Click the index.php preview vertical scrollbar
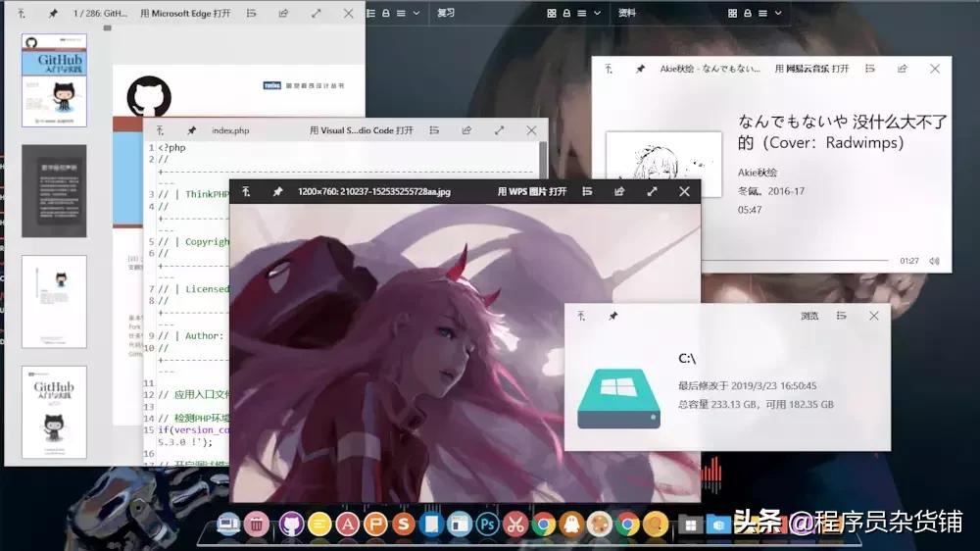Viewport: 980px width, 551px height. (x=543, y=159)
